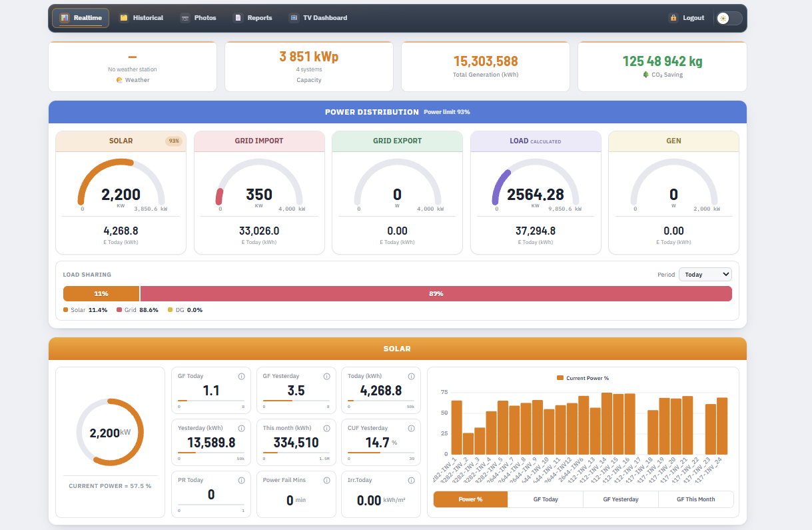Click the Solar E Today value 4,268.8
This screenshot has height=530, width=812.
[121, 231]
